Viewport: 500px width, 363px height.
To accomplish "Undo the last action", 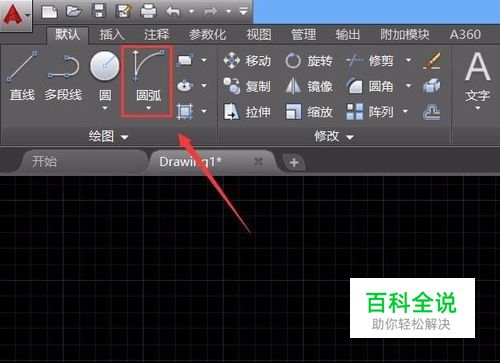I will [x=173, y=12].
